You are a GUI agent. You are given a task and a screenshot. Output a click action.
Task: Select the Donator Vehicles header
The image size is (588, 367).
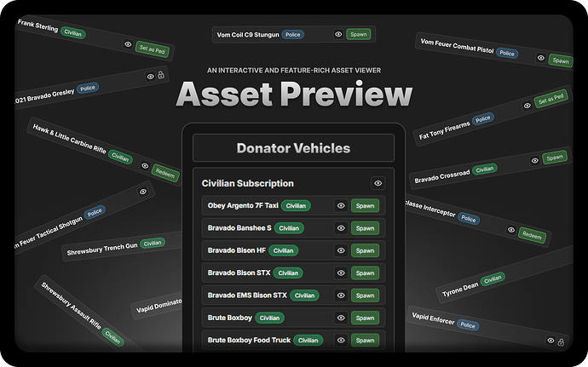[293, 148]
